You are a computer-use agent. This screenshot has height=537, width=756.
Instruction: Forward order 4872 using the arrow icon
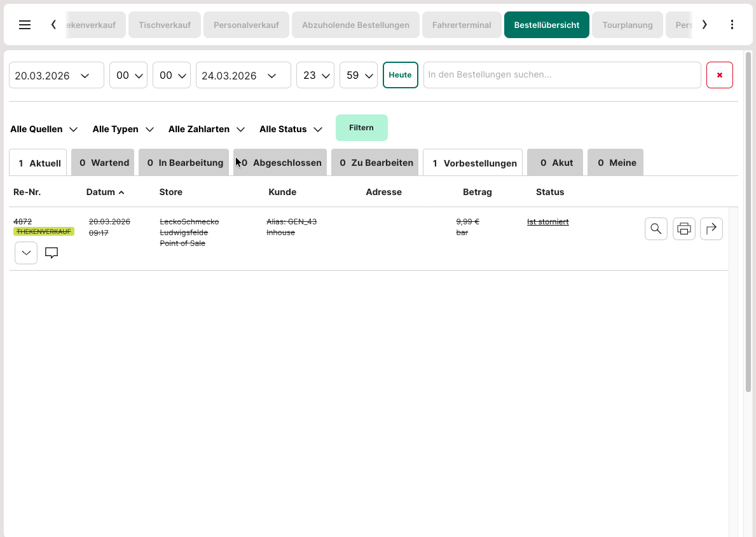[711, 229]
